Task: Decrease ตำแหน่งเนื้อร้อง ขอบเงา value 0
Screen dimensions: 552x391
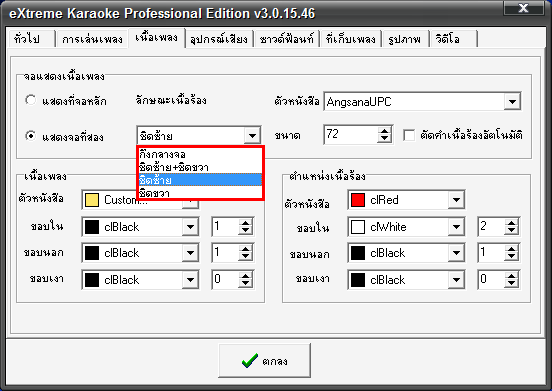Action: click(511, 284)
